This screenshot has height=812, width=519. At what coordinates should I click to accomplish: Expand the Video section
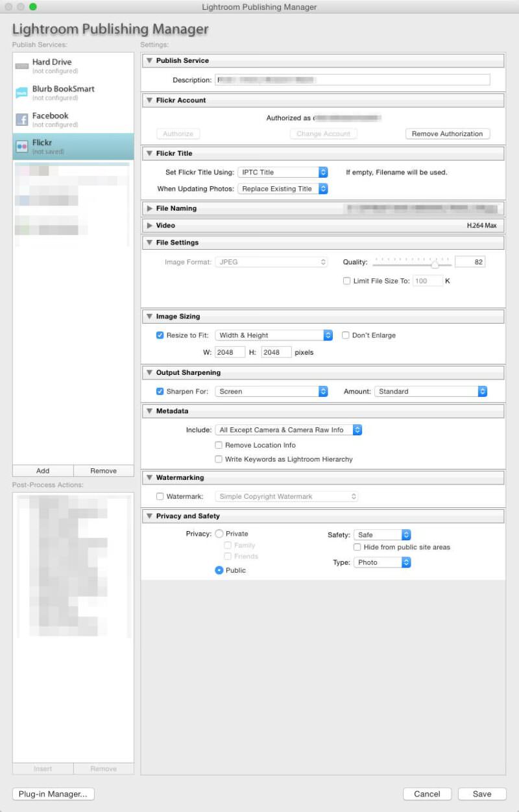[x=149, y=226]
